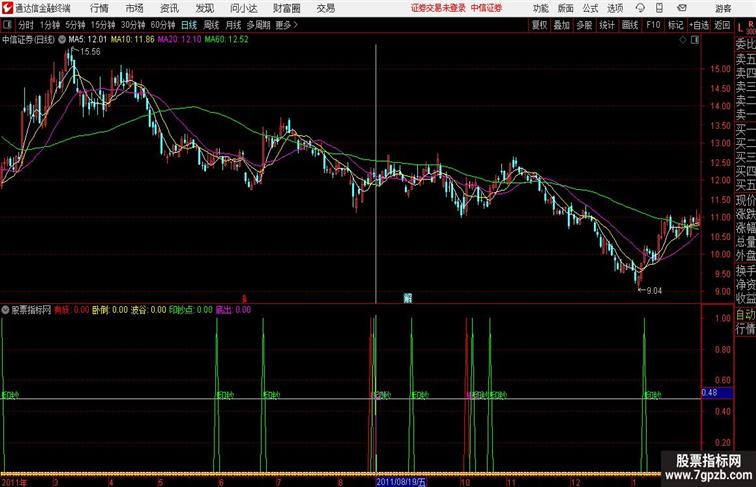Click the 印钞点 indicator value label

[x=190, y=310]
